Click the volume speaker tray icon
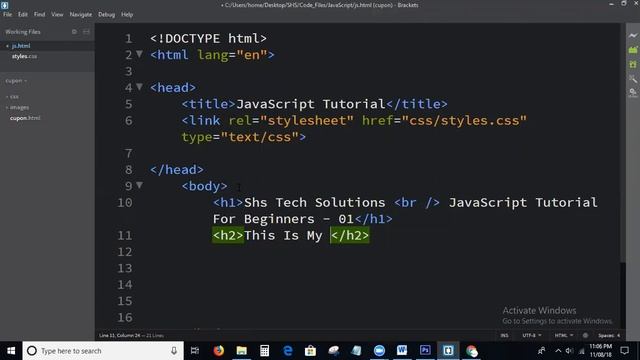 tap(569, 351)
